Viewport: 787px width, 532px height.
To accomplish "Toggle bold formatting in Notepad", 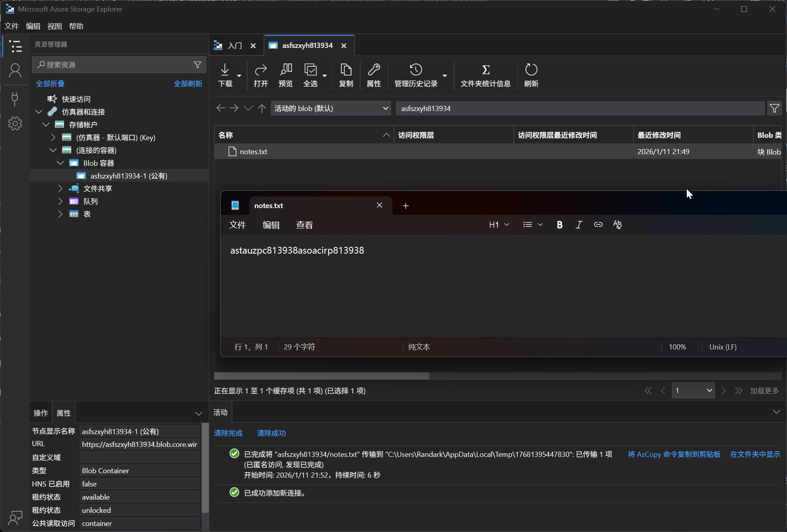I will [559, 225].
